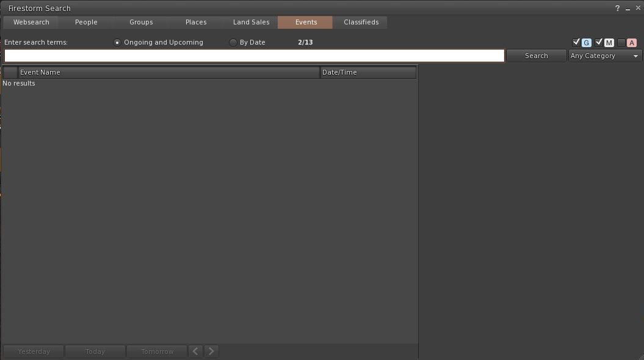Click the previous page arrow icon
644x360 pixels.
(x=195, y=351)
